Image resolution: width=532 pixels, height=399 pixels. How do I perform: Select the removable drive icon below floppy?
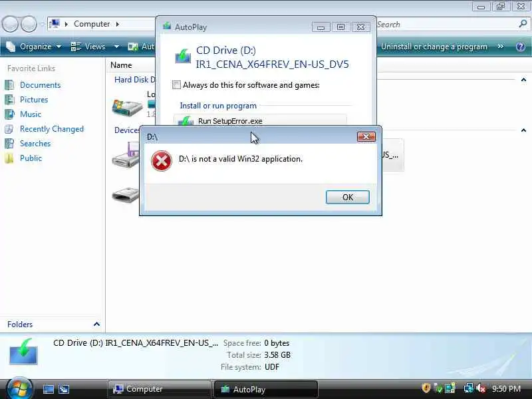coord(126,195)
